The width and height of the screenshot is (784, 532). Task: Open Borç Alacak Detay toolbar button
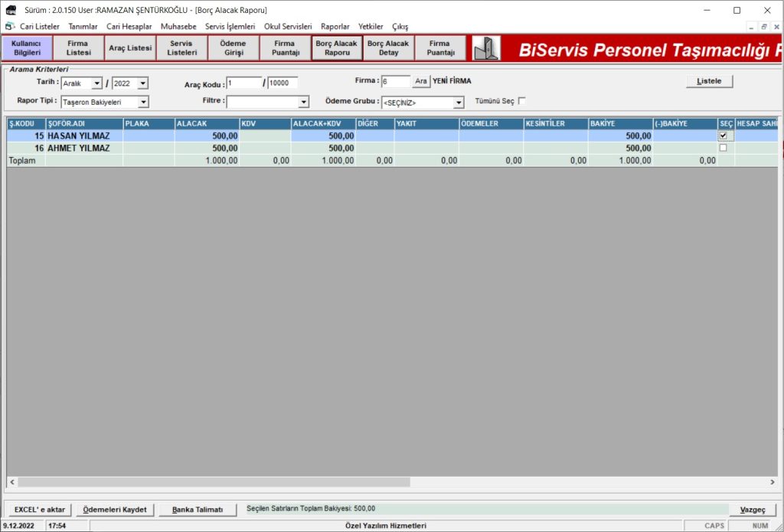[388, 48]
